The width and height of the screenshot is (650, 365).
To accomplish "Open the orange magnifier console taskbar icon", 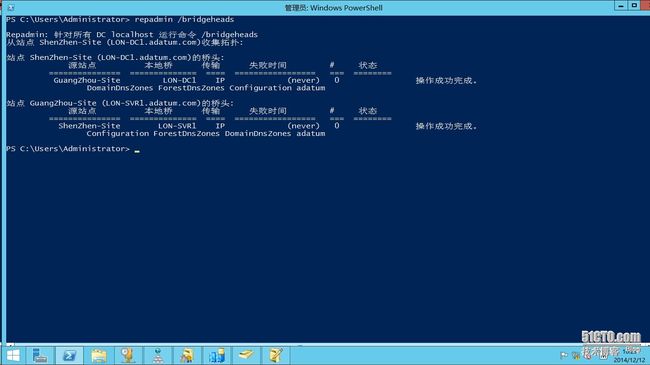I will pyautogui.click(x=128, y=355).
